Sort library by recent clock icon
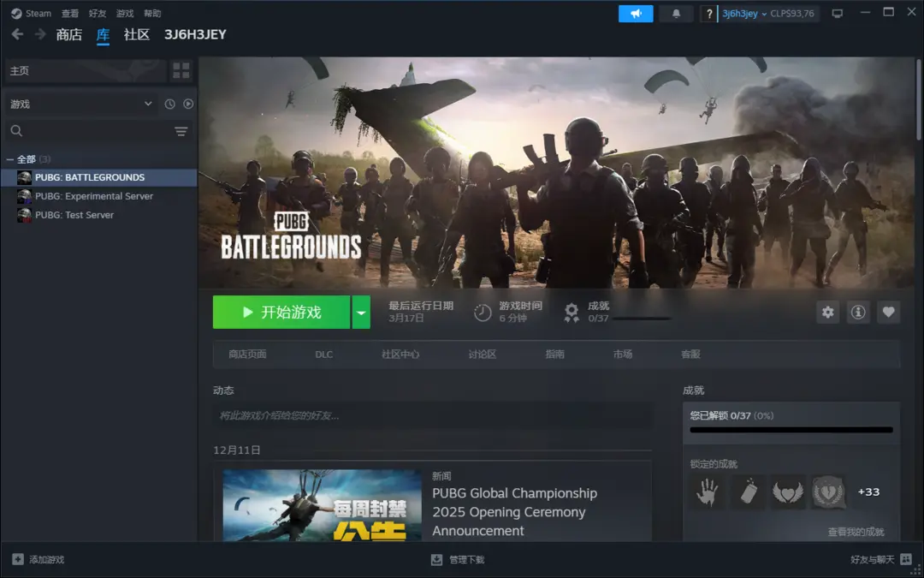The height and width of the screenshot is (578, 924). coord(169,104)
